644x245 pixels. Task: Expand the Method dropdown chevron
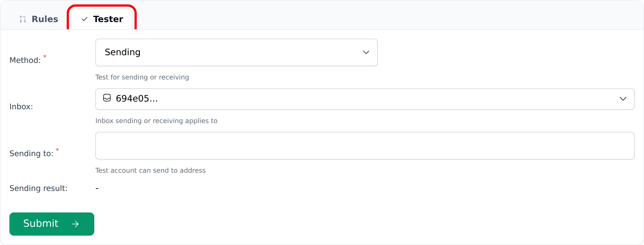click(366, 52)
